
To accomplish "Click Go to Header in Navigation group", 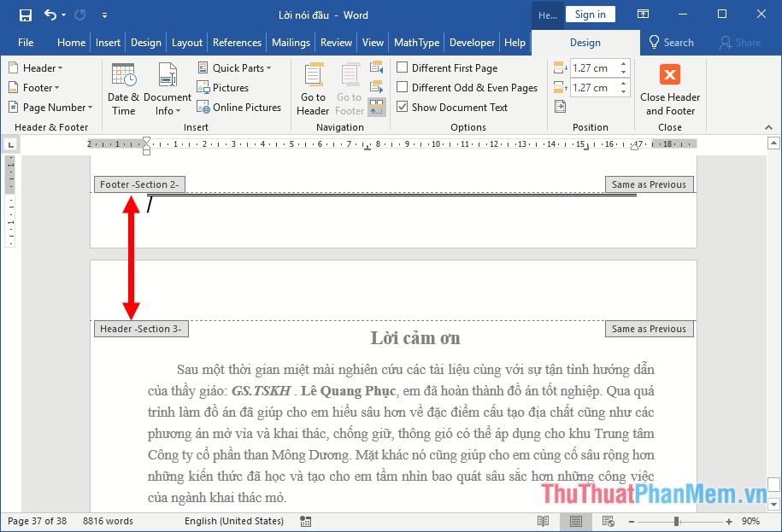I will [x=313, y=88].
